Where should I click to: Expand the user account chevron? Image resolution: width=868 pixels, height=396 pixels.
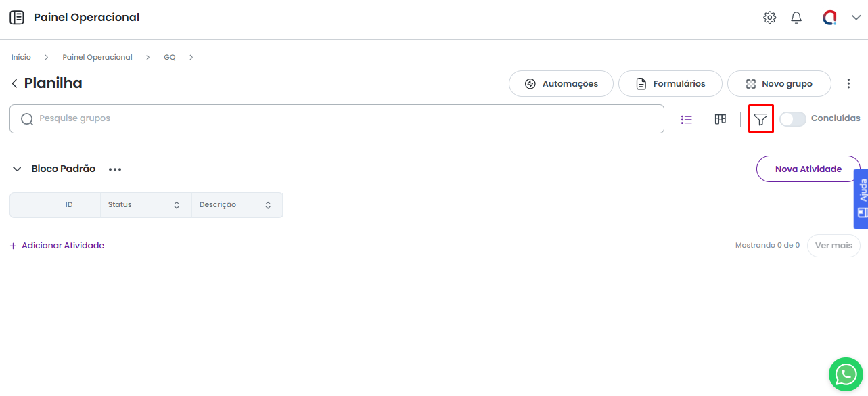(856, 18)
